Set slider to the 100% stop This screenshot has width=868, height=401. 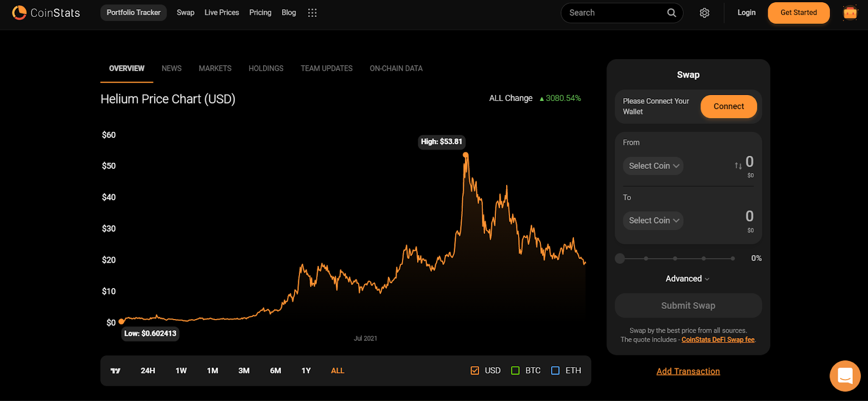tap(732, 258)
